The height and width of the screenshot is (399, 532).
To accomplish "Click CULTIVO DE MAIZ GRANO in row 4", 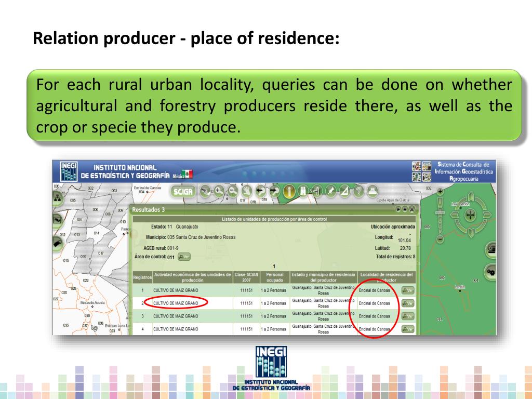I will pos(176,329).
